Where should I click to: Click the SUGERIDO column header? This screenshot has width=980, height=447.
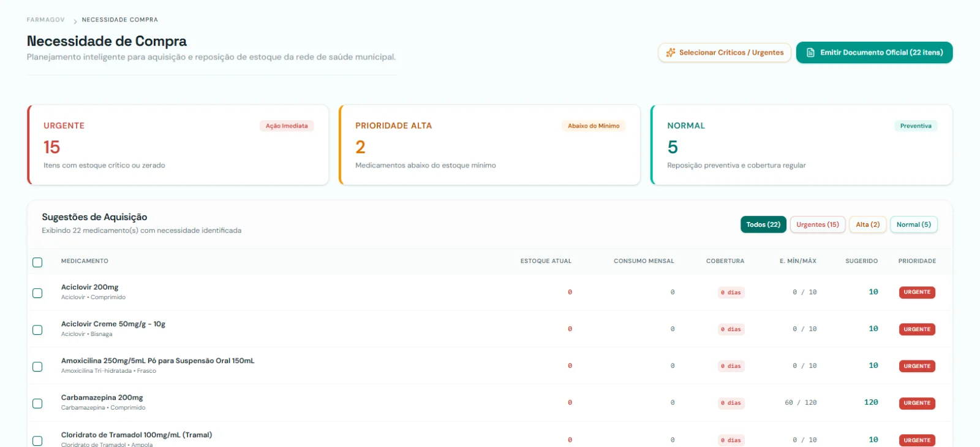point(862,261)
